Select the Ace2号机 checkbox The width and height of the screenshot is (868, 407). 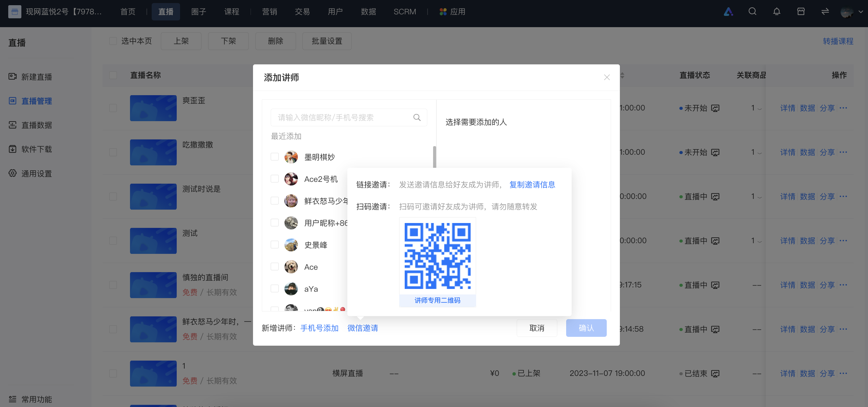pyautogui.click(x=275, y=179)
